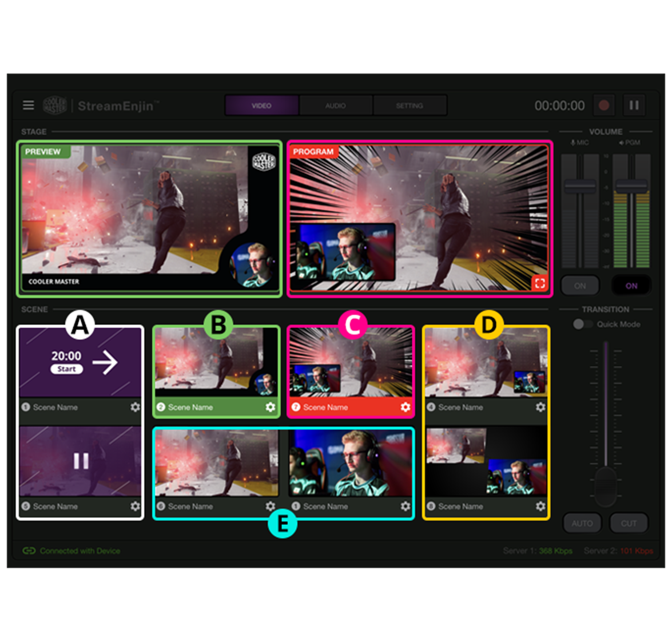The height and width of the screenshot is (641, 672).
Task: Start recording with the red record button
Action: [x=604, y=105]
